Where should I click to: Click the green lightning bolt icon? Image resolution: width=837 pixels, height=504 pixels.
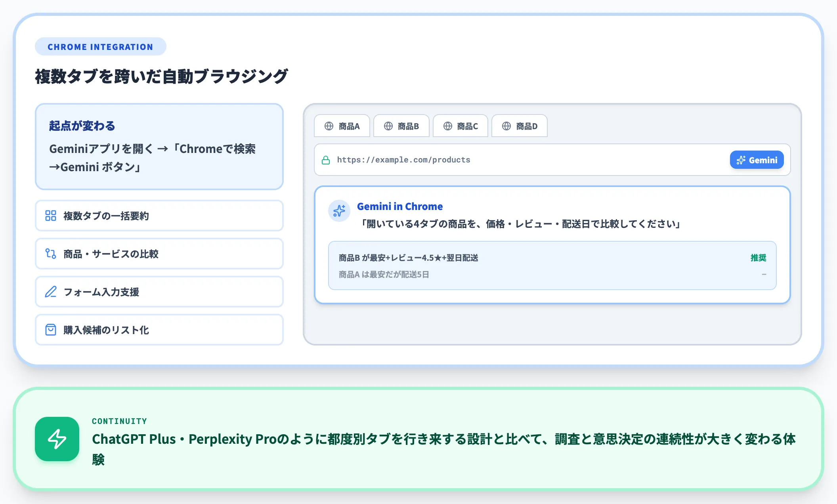[57, 439]
